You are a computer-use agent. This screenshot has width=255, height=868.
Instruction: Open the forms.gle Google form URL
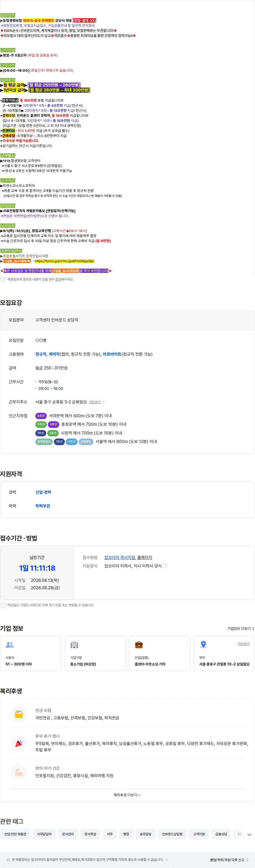(65, 261)
